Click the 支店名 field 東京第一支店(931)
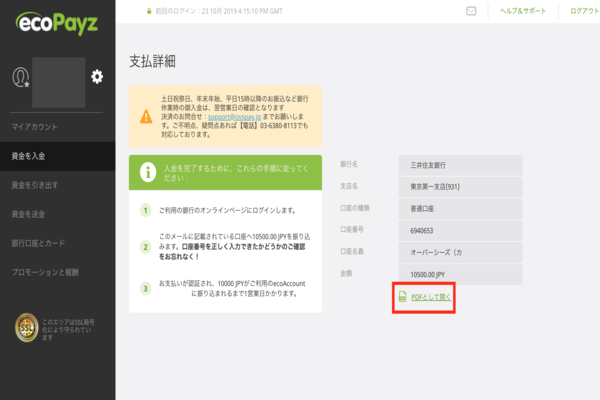 point(461,187)
